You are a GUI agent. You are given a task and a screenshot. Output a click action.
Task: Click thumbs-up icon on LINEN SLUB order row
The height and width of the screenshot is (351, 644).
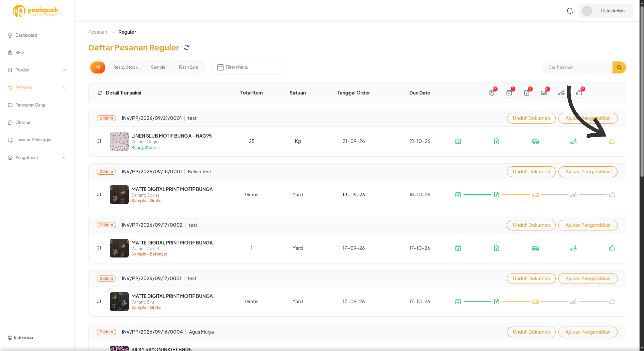pos(612,141)
